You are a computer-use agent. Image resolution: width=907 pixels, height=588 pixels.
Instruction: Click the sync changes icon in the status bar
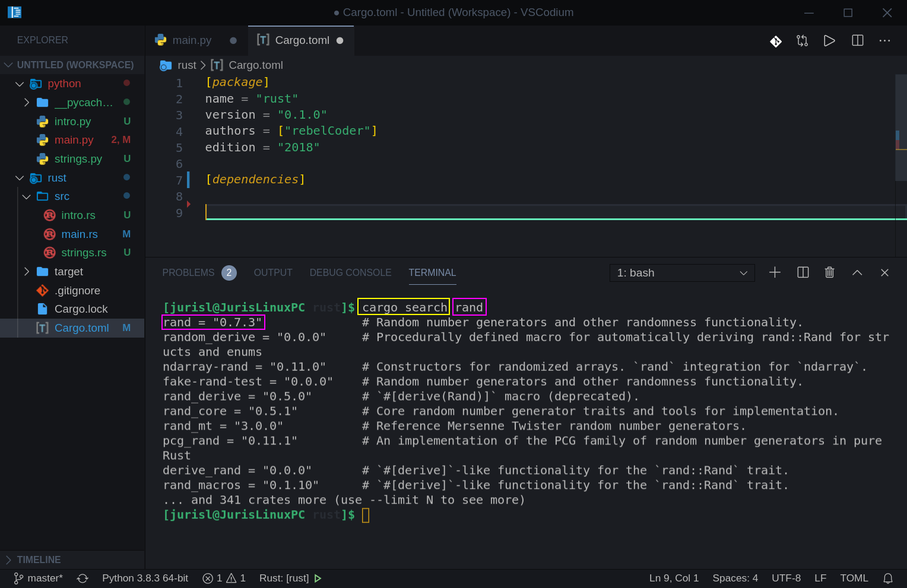coord(83,577)
